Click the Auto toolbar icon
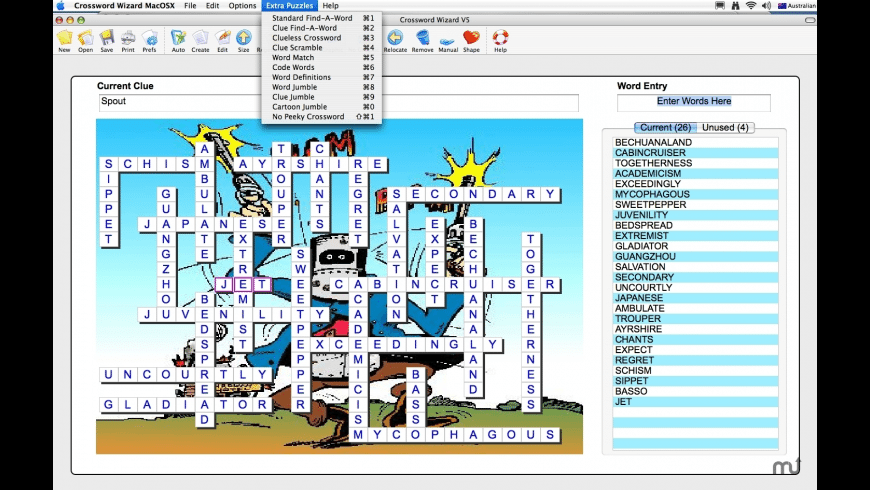 [x=178, y=41]
